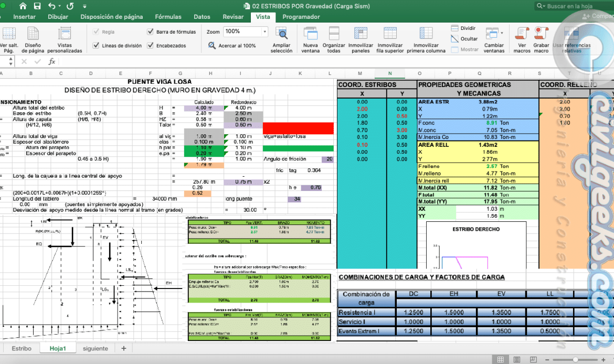The image size is (614, 364).
Task: Click the save icon in title bar
Action: pos(37,6)
